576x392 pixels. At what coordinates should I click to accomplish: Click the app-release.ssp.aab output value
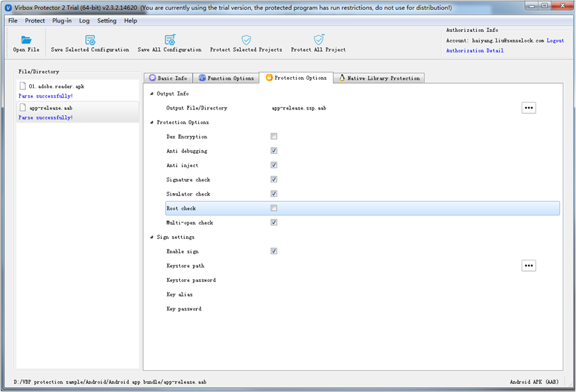(x=299, y=108)
